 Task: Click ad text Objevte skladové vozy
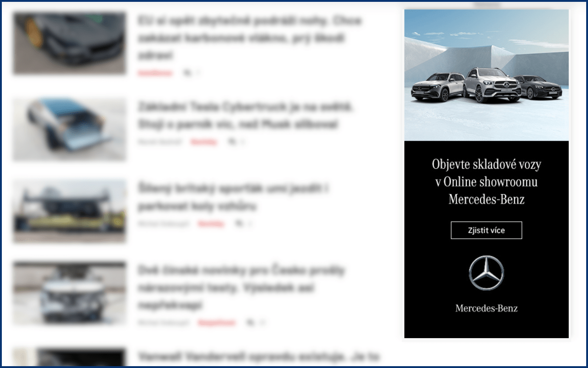point(486,164)
